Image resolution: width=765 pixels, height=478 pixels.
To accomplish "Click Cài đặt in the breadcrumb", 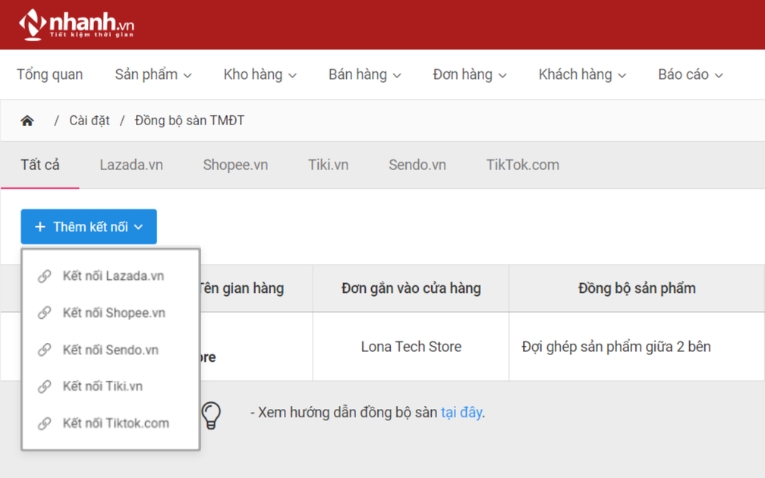I will tap(89, 121).
